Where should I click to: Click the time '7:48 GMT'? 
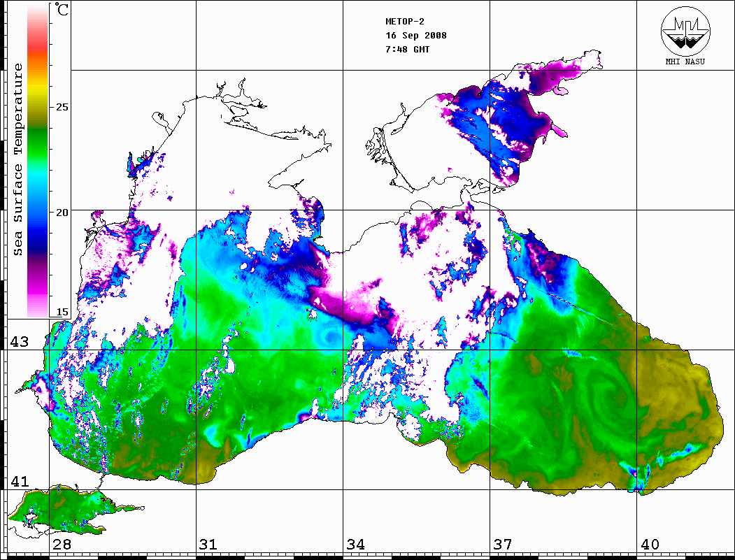point(408,50)
